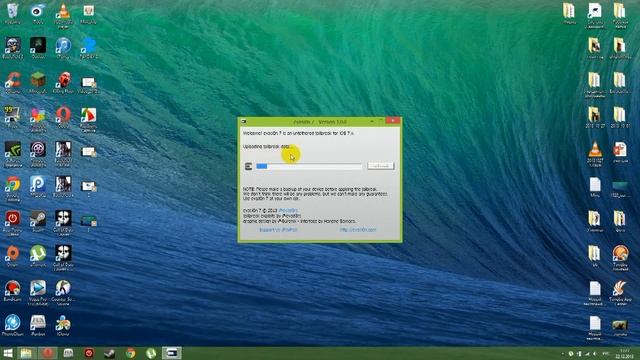The height and width of the screenshot is (360, 640).
Task: Open NVIDIA GeForce Experience desktop shortcut
Action: point(13,153)
